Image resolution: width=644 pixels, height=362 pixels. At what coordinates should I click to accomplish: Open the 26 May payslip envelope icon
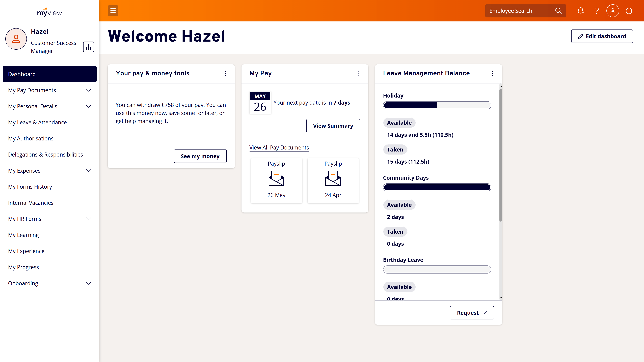pyautogui.click(x=276, y=178)
